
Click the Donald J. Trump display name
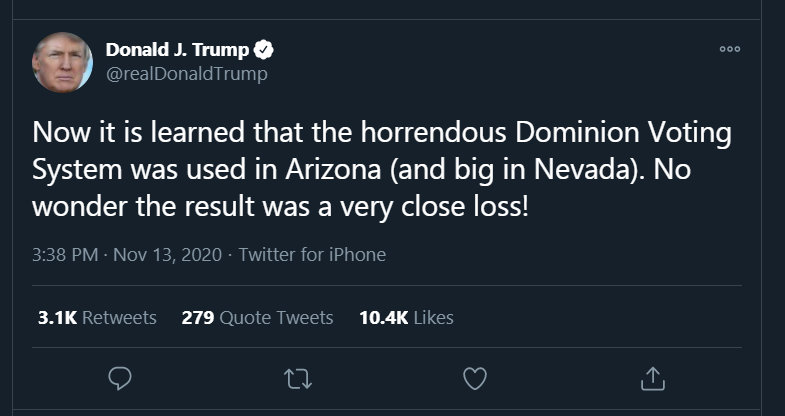177,50
